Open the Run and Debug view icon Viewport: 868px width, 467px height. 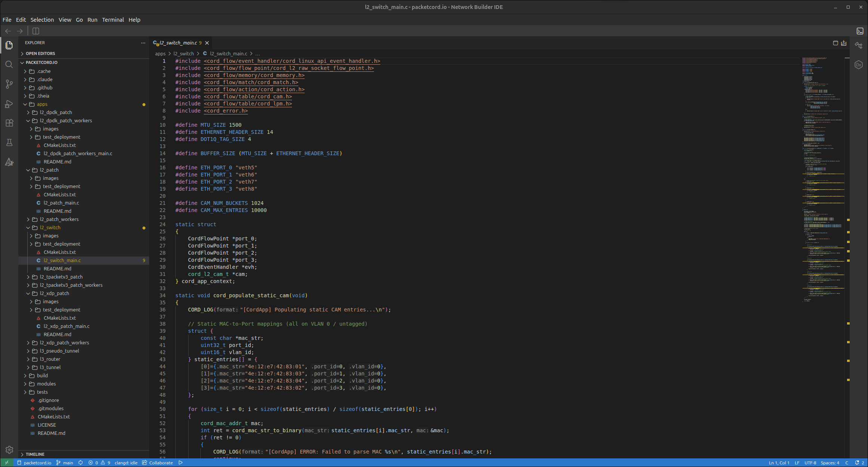(x=9, y=104)
